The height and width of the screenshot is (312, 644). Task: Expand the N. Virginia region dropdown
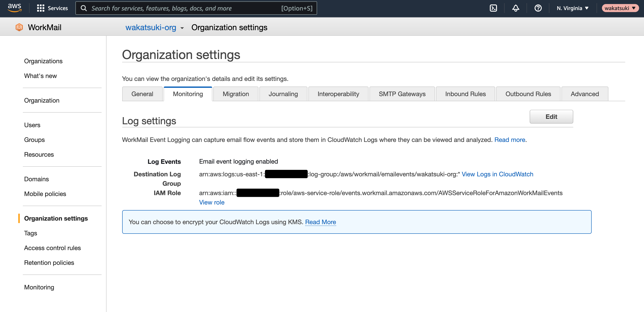[572, 8]
